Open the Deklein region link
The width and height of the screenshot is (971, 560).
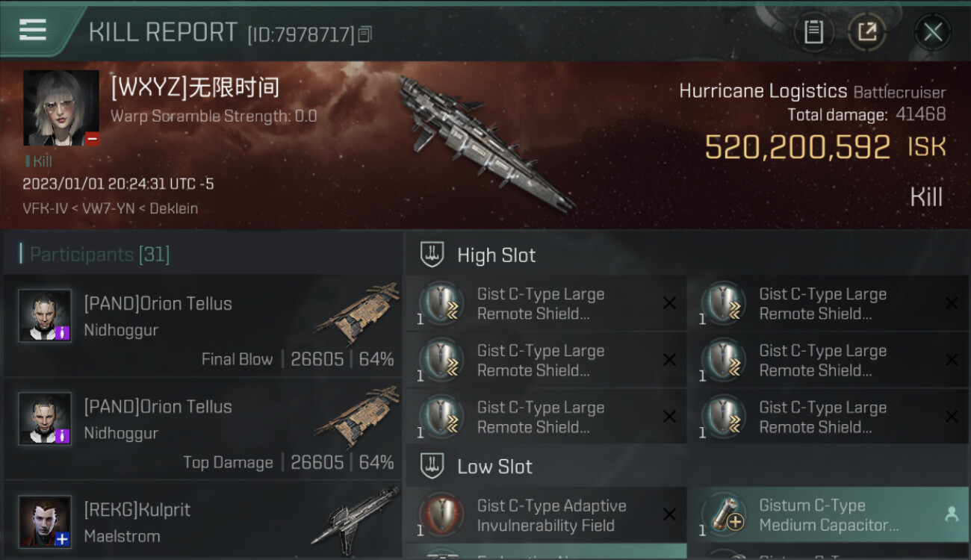(174, 208)
